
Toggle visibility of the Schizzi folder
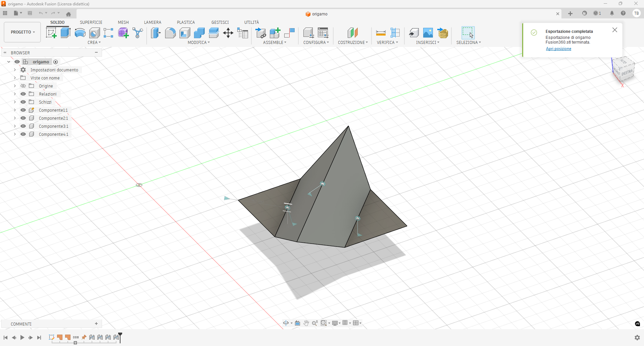[x=23, y=102]
